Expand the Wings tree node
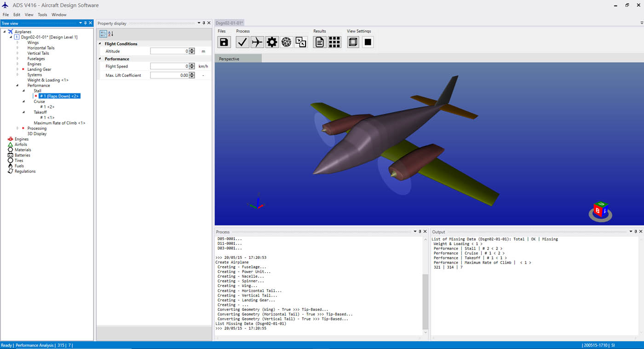Image resolution: width=644 pixels, height=349 pixels. coord(17,42)
